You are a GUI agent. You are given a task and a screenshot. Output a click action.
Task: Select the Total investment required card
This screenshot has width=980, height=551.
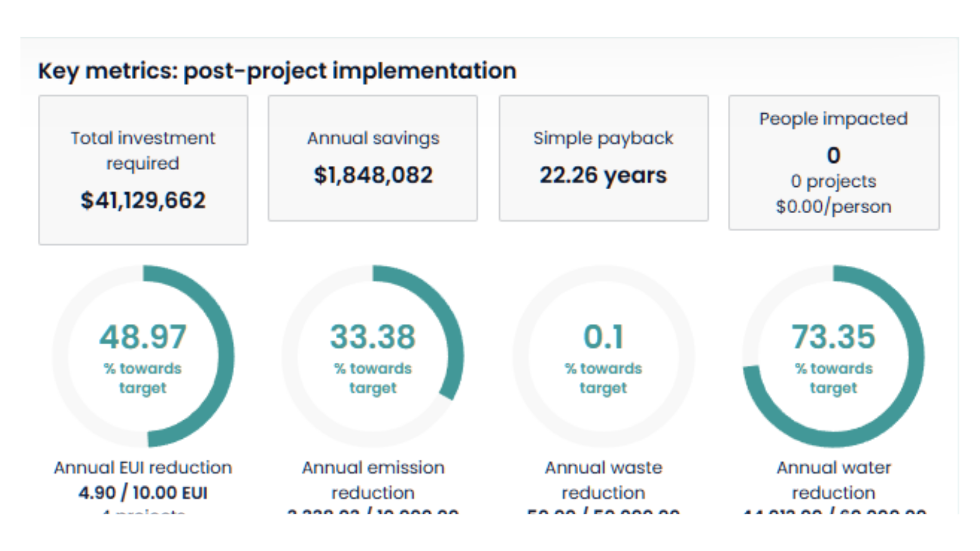tap(143, 169)
